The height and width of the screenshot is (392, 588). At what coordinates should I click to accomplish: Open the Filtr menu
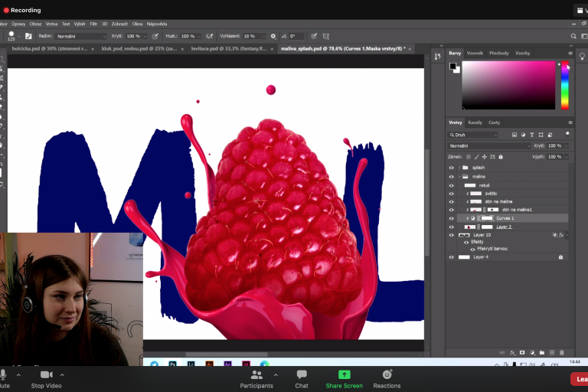coord(93,24)
